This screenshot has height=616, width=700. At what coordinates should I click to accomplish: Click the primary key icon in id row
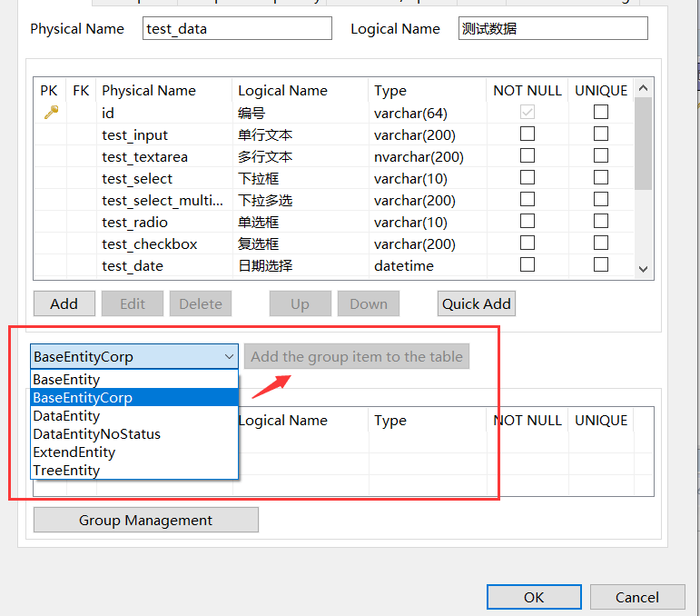[51, 112]
